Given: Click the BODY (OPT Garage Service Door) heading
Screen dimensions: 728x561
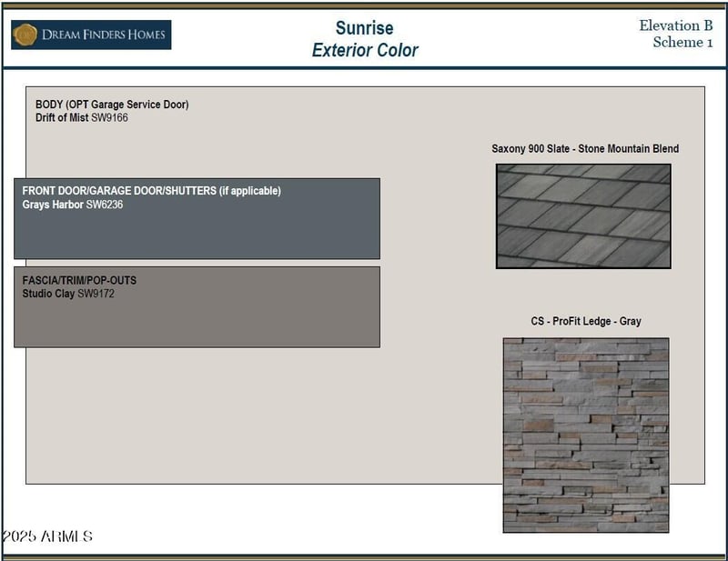Looking at the screenshot, I should pos(112,105).
